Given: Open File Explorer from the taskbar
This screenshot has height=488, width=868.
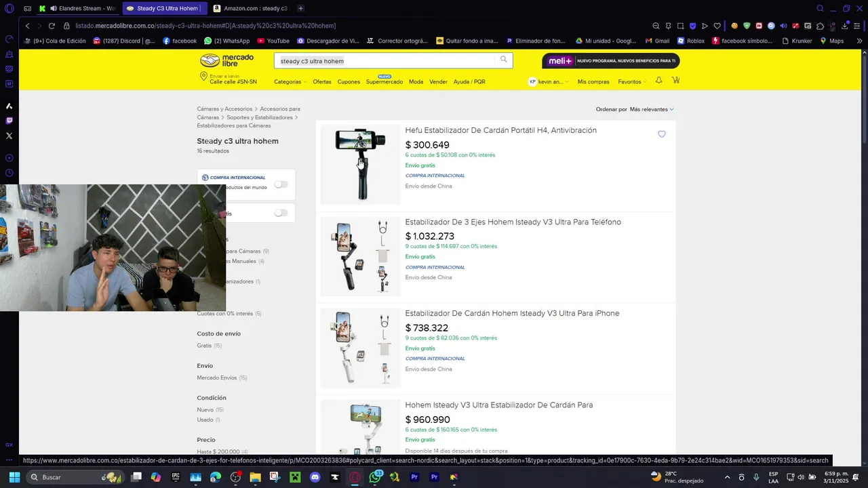Looking at the screenshot, I should pos(255,477).
